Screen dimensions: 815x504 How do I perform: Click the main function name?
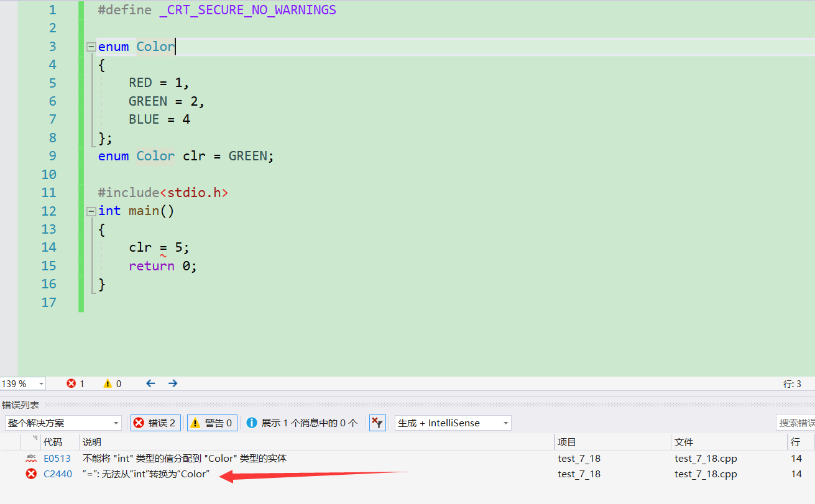[x=144, y=211]
